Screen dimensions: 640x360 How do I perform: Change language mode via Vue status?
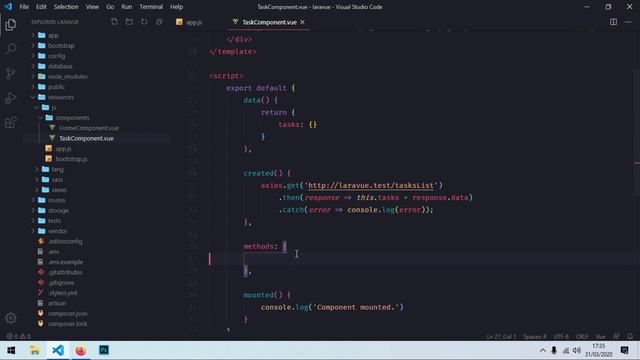[x=600, y=336]
